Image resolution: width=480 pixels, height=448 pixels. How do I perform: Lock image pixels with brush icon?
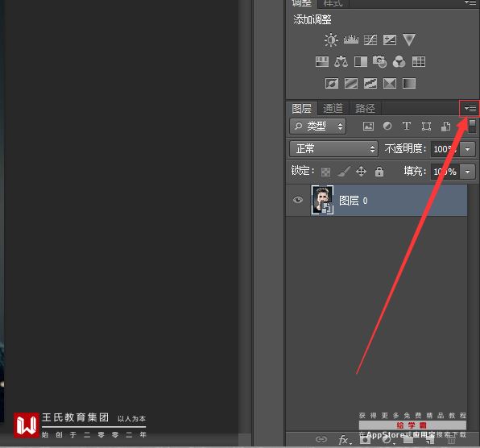click(x=344, y=172)
